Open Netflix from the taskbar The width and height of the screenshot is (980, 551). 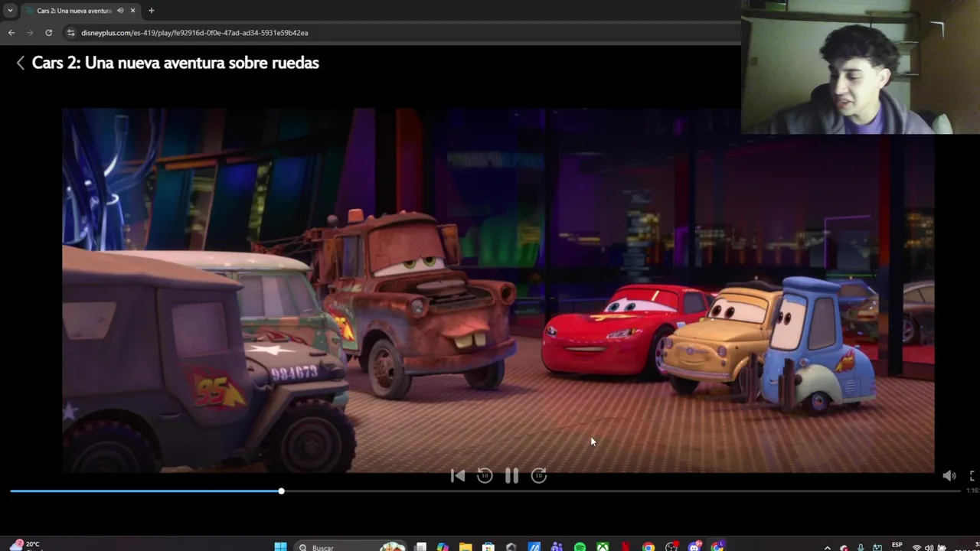[x=626, y=547]
